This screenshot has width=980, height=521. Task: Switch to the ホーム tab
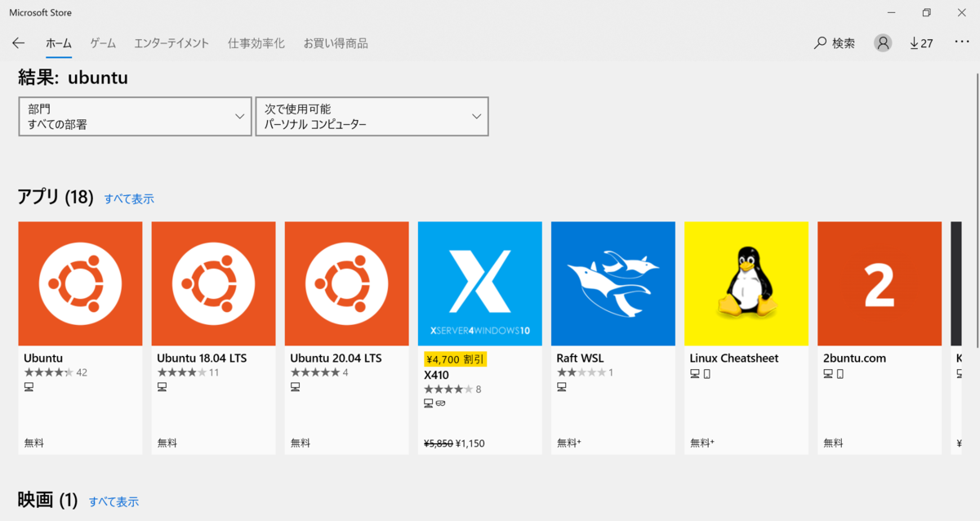pyautogui.click(x=59, y=43)
